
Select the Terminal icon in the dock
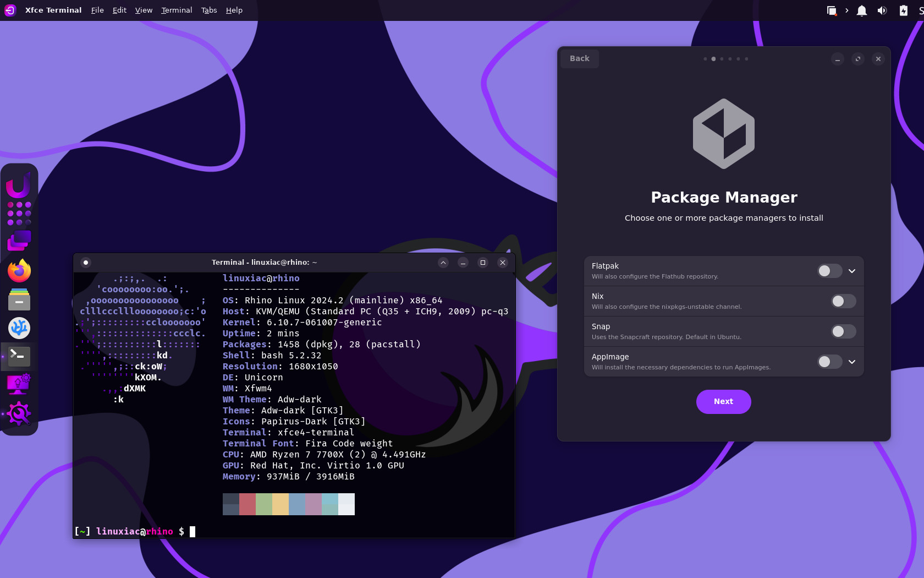pyautogui.click(x=19, y=356)
